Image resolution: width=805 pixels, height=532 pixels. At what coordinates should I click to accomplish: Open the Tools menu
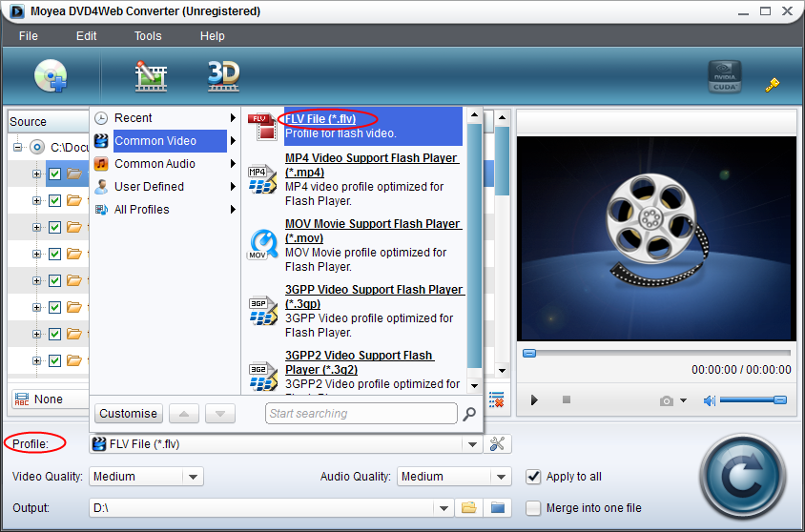tap(148, 36)
